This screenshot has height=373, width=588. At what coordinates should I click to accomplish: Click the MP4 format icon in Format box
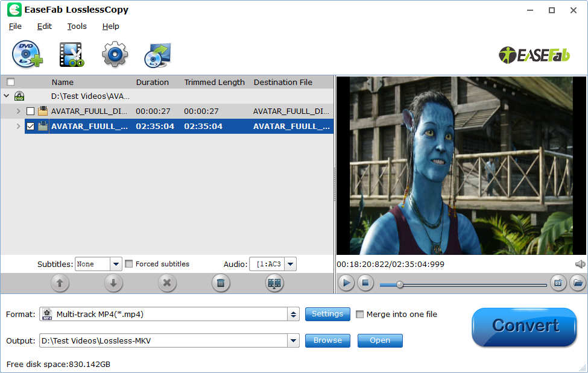click(x=47, y=314)
